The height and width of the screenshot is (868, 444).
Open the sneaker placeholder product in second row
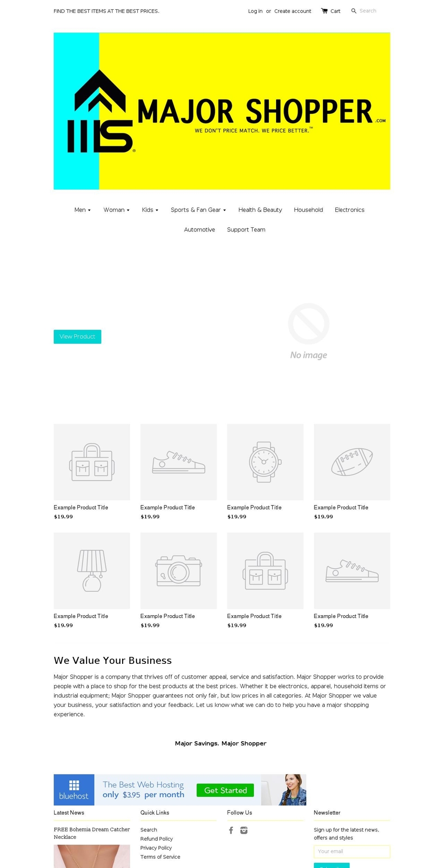click(x=352, y=571)
